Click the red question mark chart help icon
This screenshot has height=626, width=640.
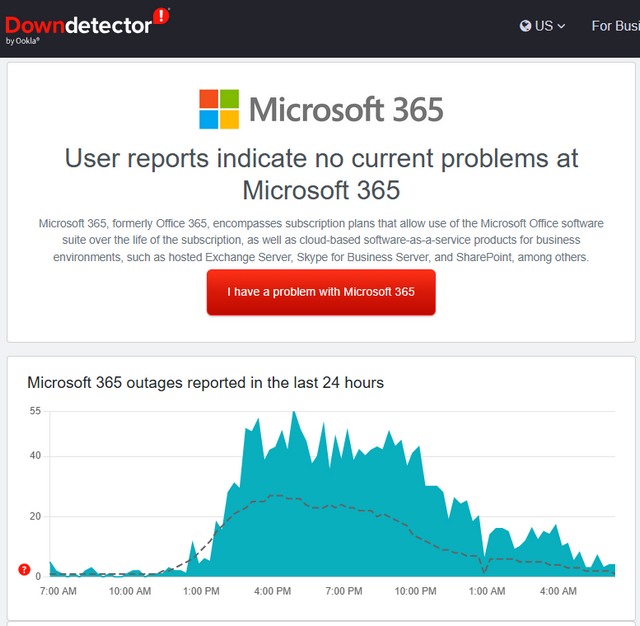coord(24,569)
